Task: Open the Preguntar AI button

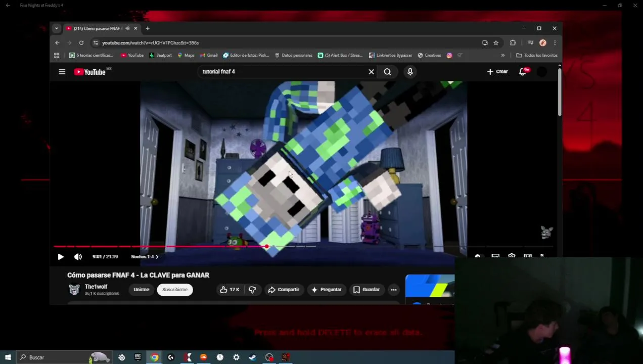Action: pyautogui.click(x=326, y=290)
